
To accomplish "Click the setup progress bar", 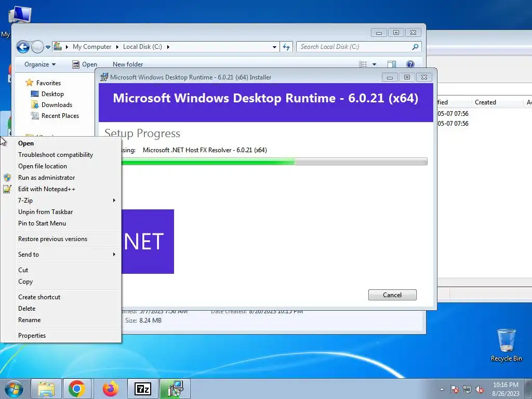I will pos(274,162).
